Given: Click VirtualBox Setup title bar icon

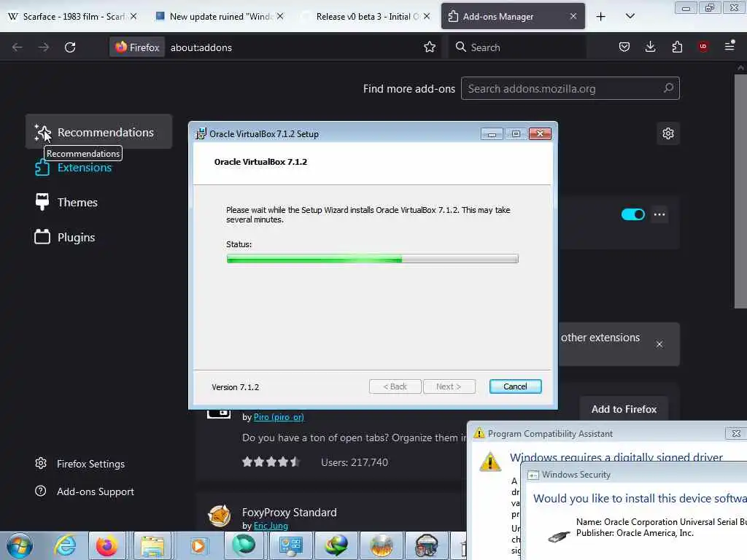Looking at the screenshot, I should (x=201, y=134).
